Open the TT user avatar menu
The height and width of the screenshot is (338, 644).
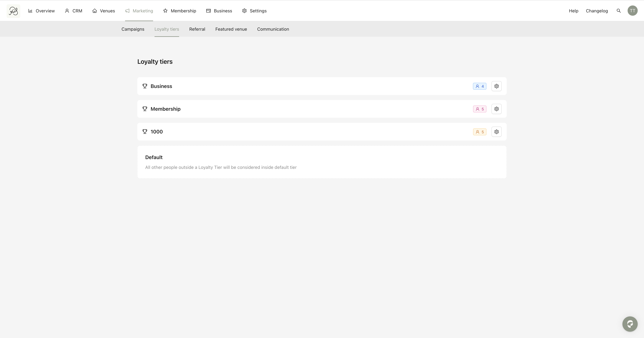coord(632,11)
